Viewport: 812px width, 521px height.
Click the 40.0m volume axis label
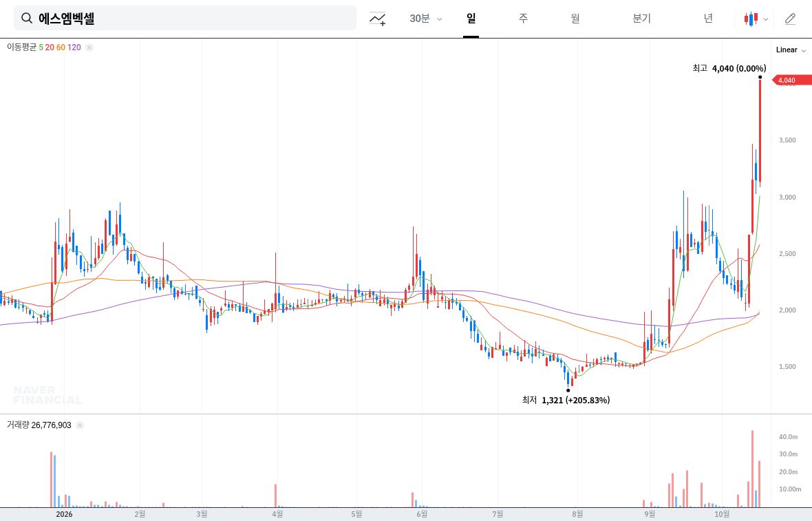(788, 437)
